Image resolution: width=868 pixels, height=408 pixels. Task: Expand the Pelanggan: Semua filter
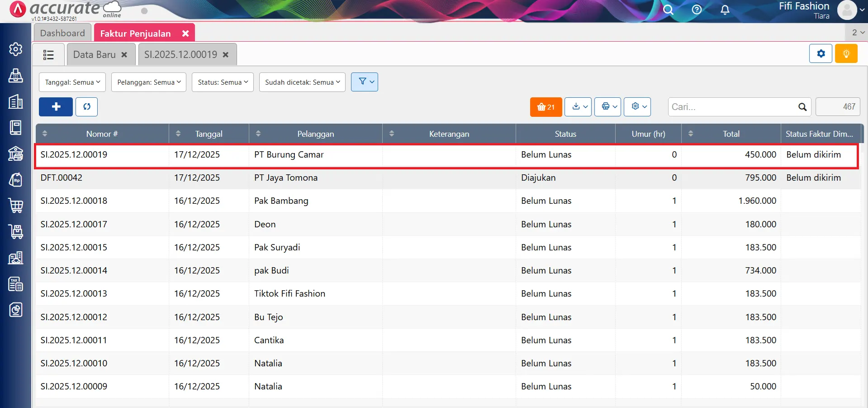[x=149, y=82]
